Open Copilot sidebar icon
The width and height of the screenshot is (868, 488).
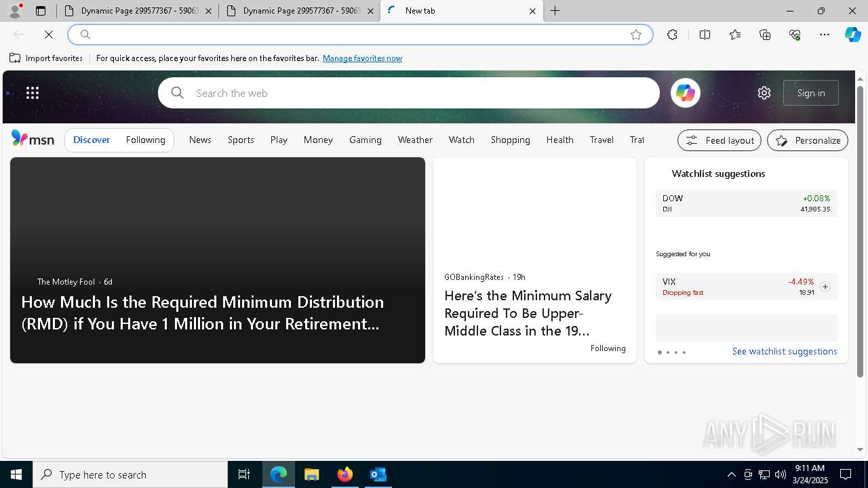[852, 35]
